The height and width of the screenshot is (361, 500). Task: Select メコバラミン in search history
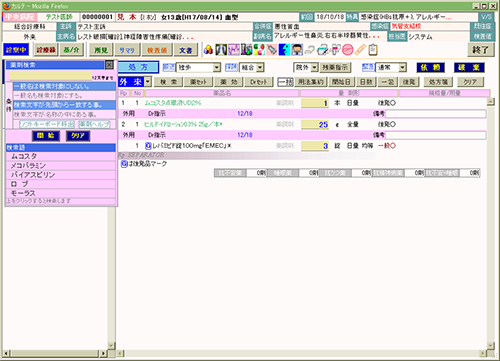(x=61, y=165)
